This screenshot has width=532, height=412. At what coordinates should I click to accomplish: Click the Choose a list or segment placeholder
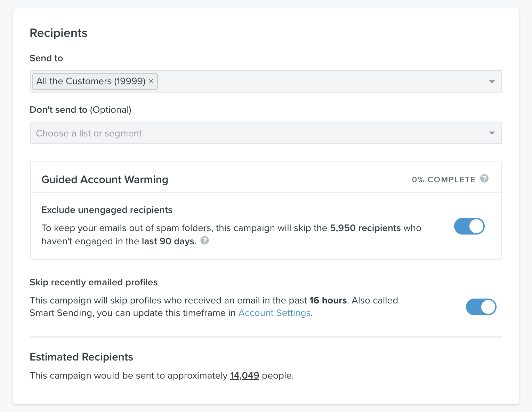[89, 133]
